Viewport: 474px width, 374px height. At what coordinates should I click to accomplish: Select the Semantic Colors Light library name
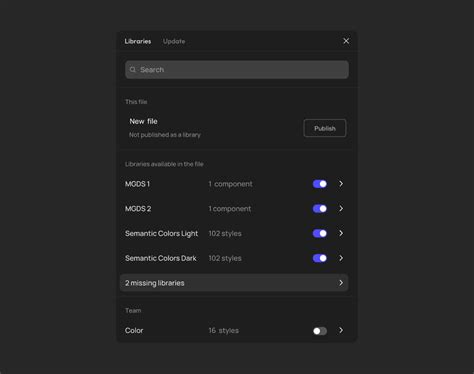(x=162, y=234)
